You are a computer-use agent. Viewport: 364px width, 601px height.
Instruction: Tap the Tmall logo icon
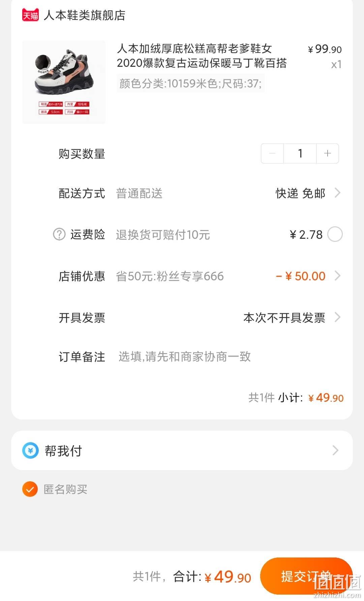click(30, 15)
